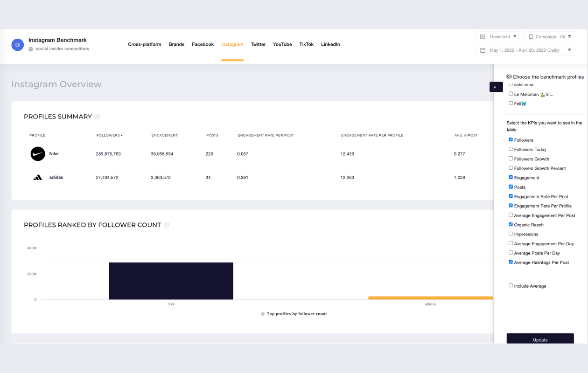Enable the Followers Today checkbox
Viewport: 588px width, 373px height.
point(511,149)
